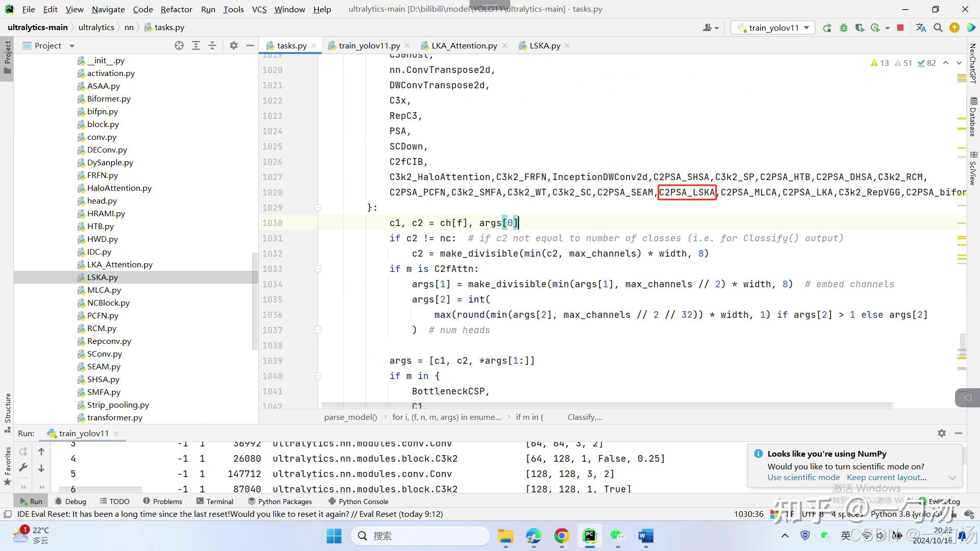The image size is (980, 551).
Task: Open the Refactor menu
Action: (x=177, y=9)
